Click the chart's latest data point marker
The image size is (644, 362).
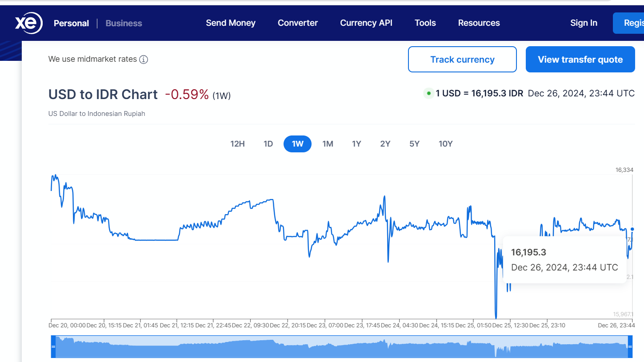632,229
